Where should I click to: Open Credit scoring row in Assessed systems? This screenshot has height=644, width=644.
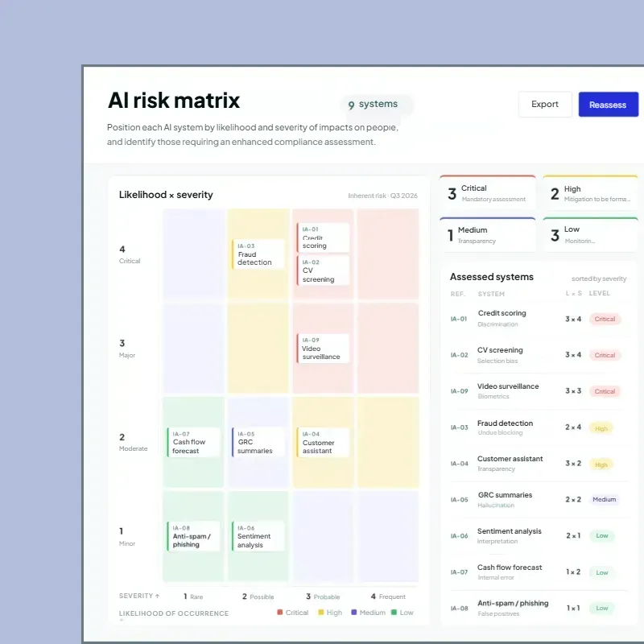(x=539, y=319)
